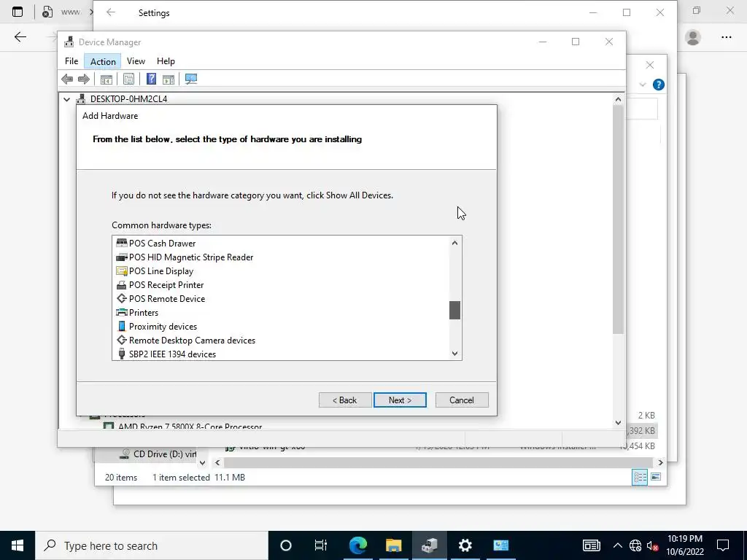Click the chevron beside the background help icon

642,85
